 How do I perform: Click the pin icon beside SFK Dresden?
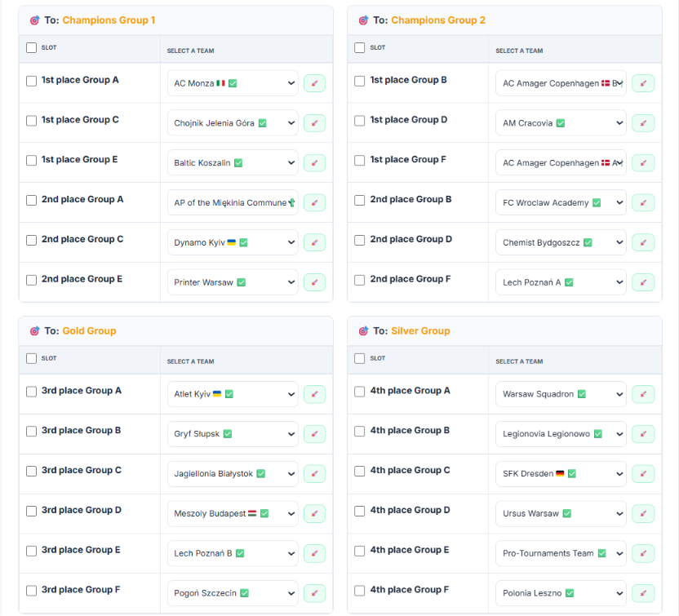(x=643, y=473)
